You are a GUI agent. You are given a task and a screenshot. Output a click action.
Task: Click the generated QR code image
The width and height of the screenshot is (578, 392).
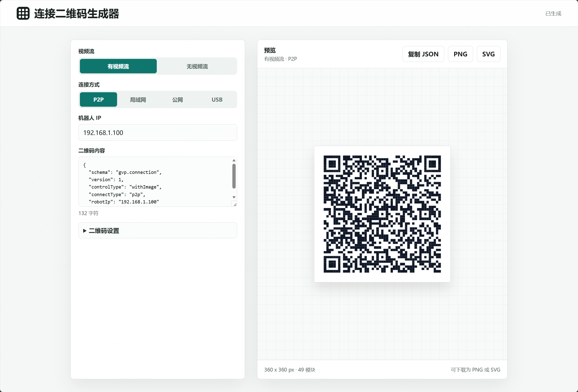pyautogui.click(x=382, y=214)
